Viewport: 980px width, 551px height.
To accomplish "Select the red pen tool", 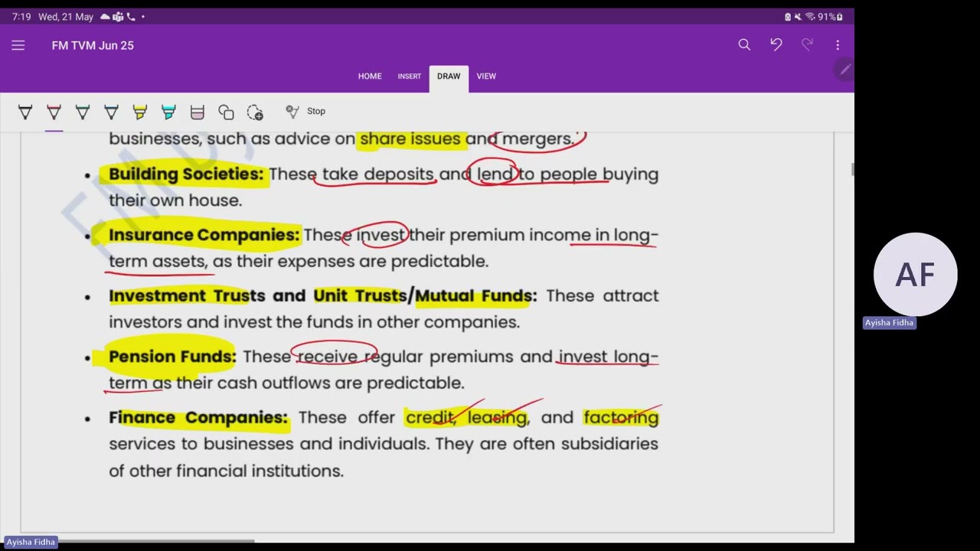I will [54, 112].
